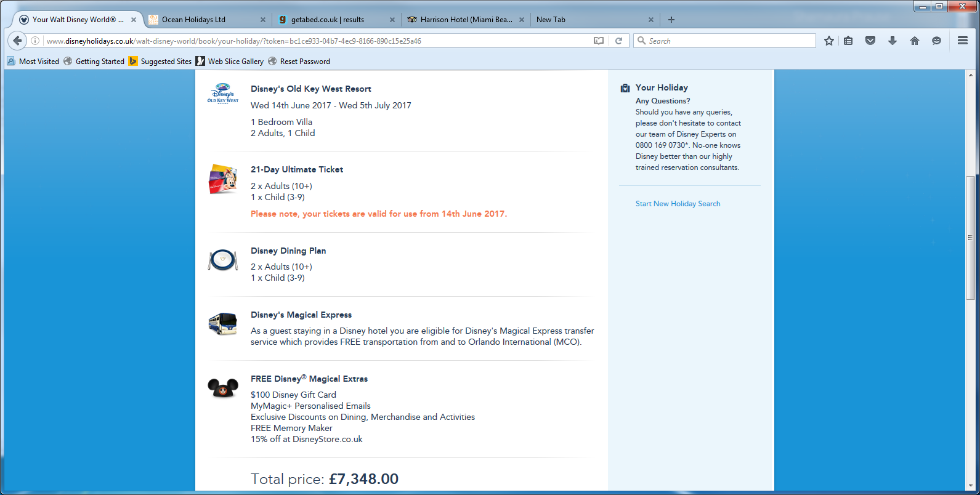The height and width of the screenshot is (495, 980).
Task: Click the Mickey ears hat icon
Action: coord(223,388)
